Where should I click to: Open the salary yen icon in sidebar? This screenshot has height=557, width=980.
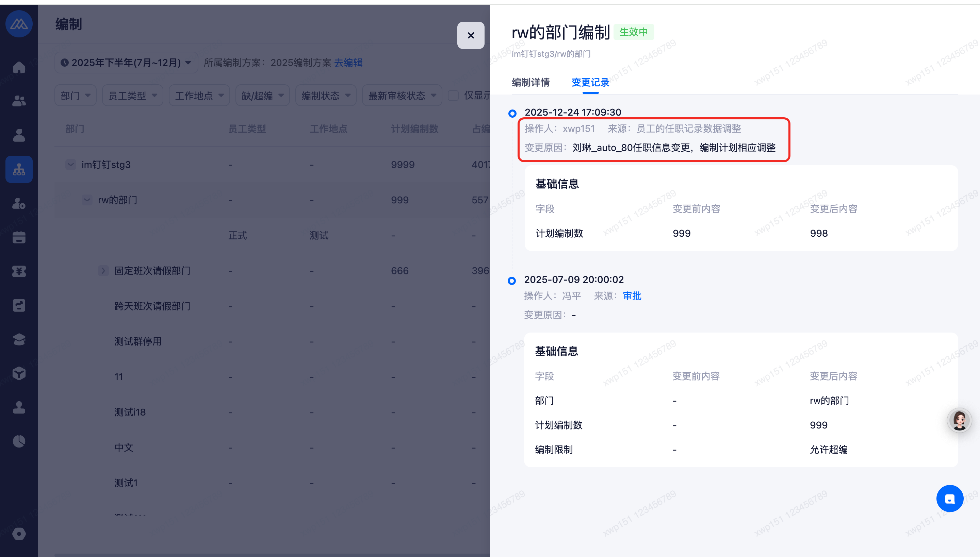point(19,271)
